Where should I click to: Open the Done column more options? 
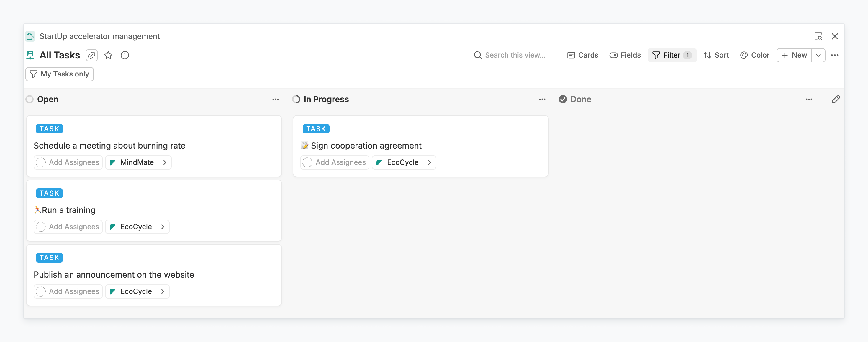click(x=809, y=100)
